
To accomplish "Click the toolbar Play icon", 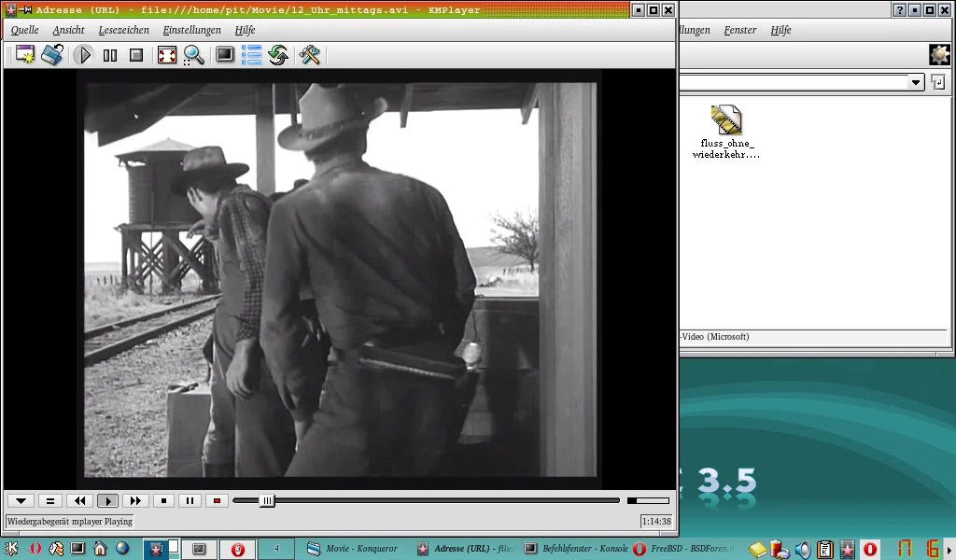I will (x=84, y=55).
